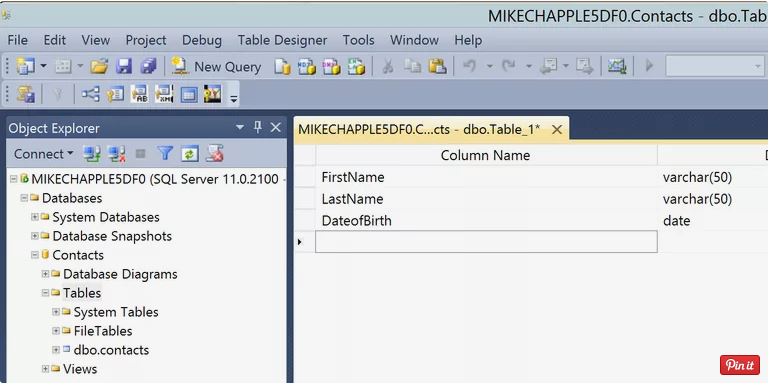Refresh Object Explorer with the refresh icon
Screen dimensions: 769x388
tap(189, 154)
